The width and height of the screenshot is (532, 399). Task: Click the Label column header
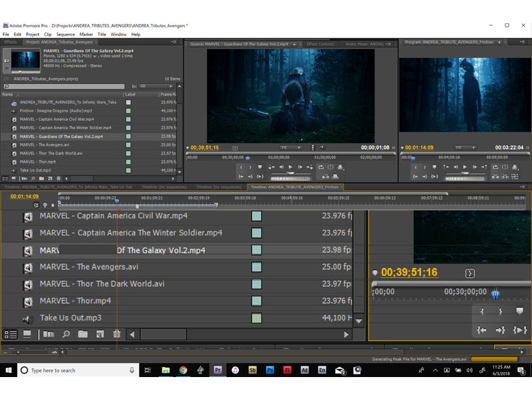tap(130, 94)
